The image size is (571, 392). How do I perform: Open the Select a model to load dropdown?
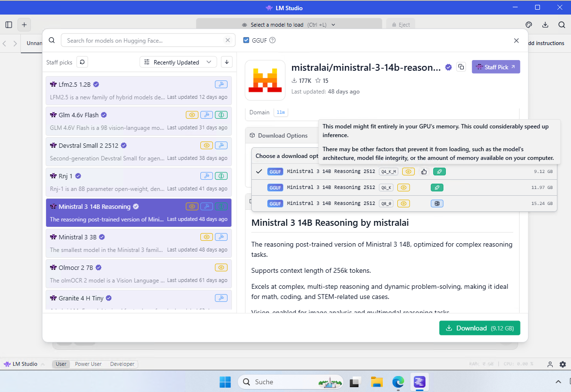pyautogui.click(x=289, y=25)
